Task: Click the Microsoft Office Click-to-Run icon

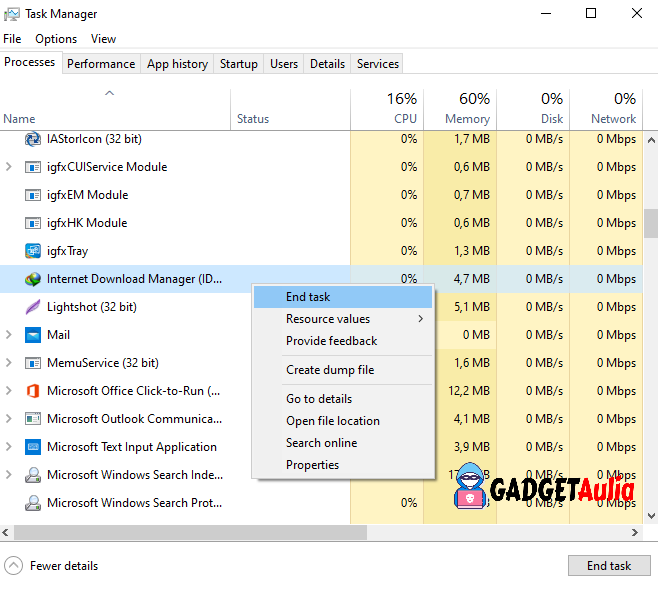Action: click(x=33, y=391)
